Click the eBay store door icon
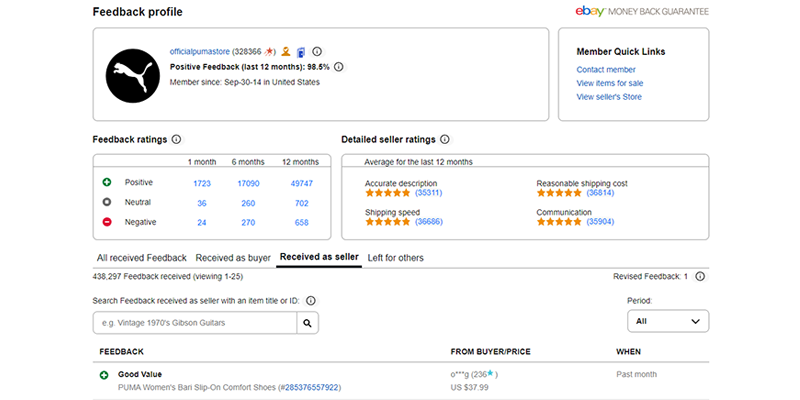The height and width of the screenshot is (400, 800). tap(301, 51)
